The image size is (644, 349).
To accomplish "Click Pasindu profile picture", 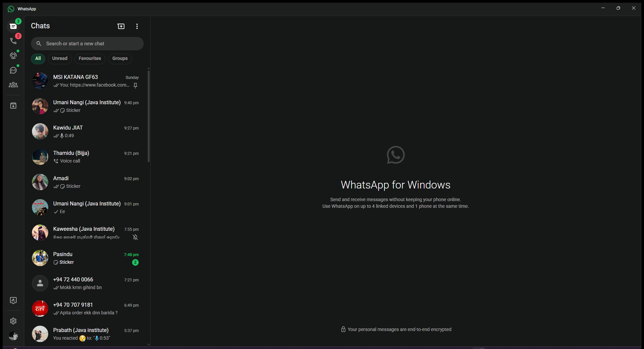I will click(x=40, y=258).
